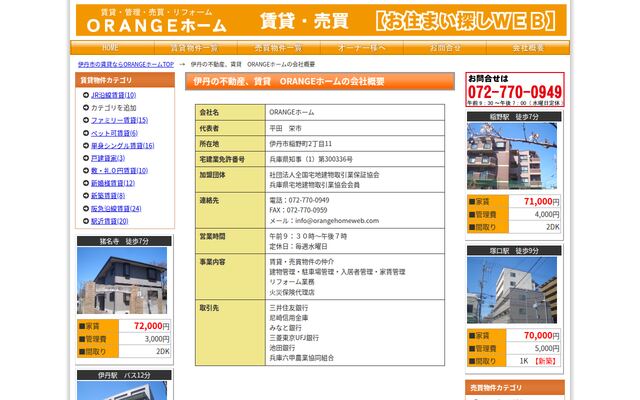
Task: Click the 71,000円 rent price
Action: tap(542, 201)
